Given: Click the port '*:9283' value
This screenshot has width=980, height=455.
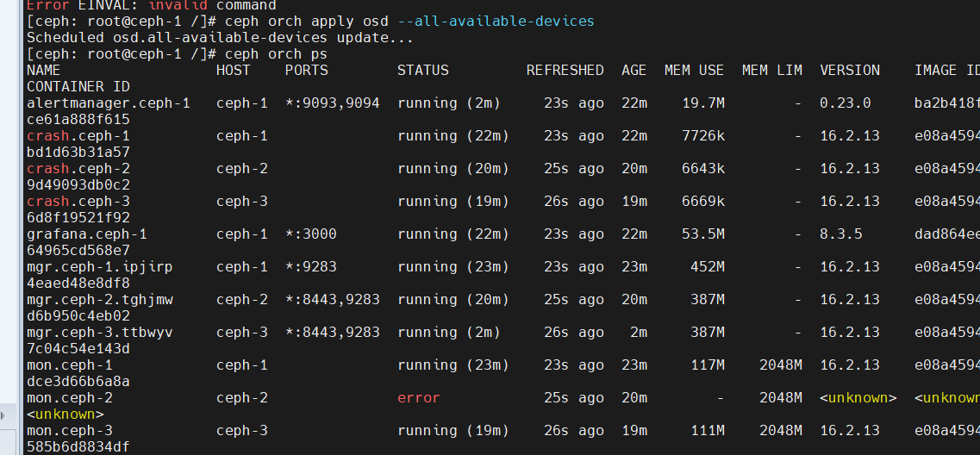Looking at the screenshot, I should point(310,267).
